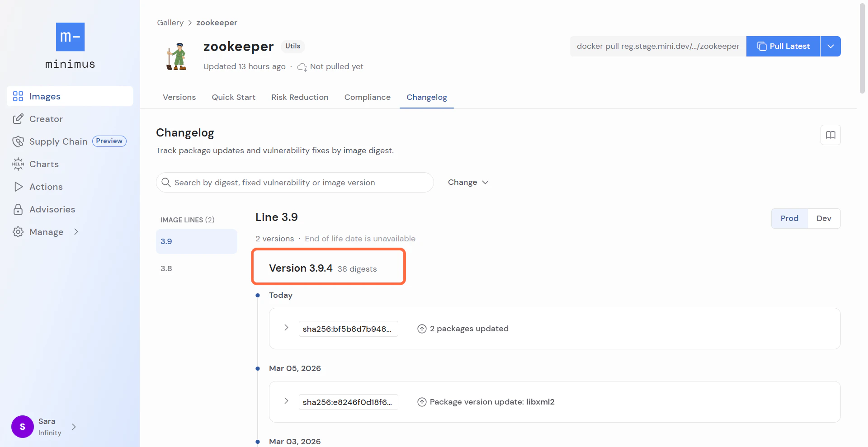Click the Images grid icon in sidebar
The width and height of the screenshot is (868, 447).
pyautogui.click(x=18, y=96)
